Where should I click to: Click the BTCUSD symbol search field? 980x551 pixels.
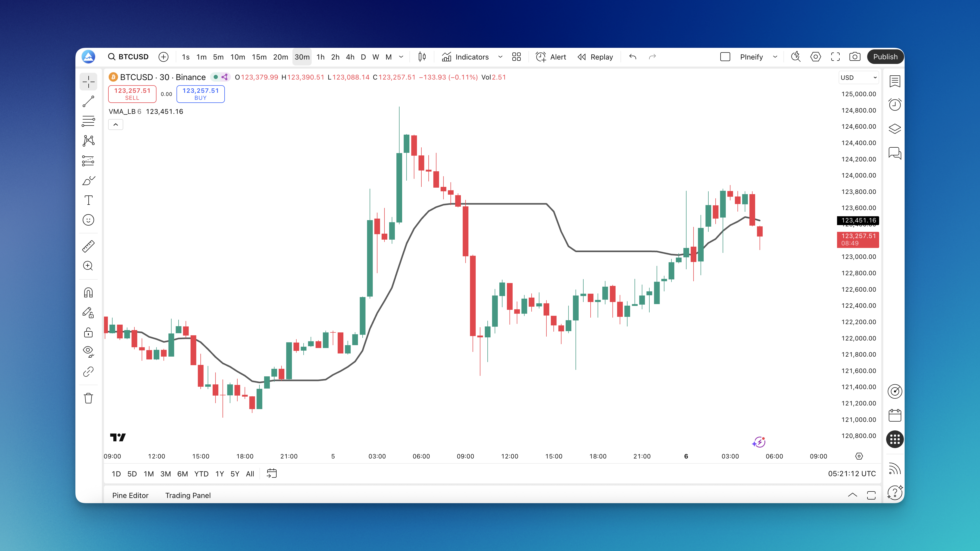point(129,57)
